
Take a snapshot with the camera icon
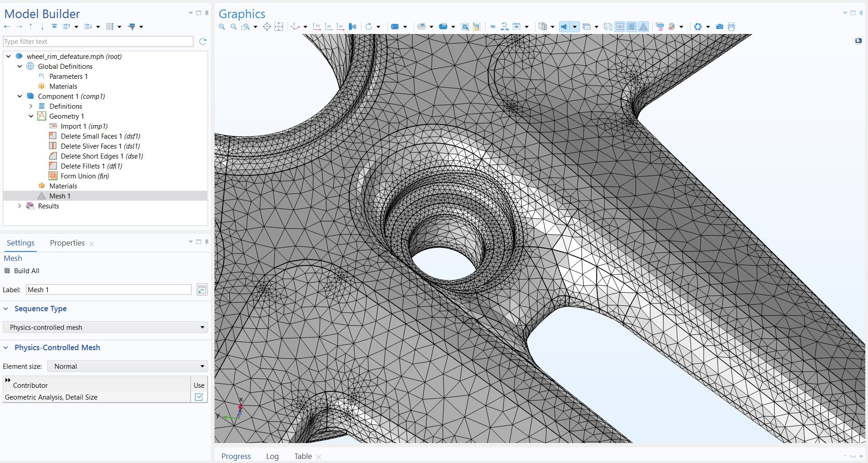[x=719, y=27]
